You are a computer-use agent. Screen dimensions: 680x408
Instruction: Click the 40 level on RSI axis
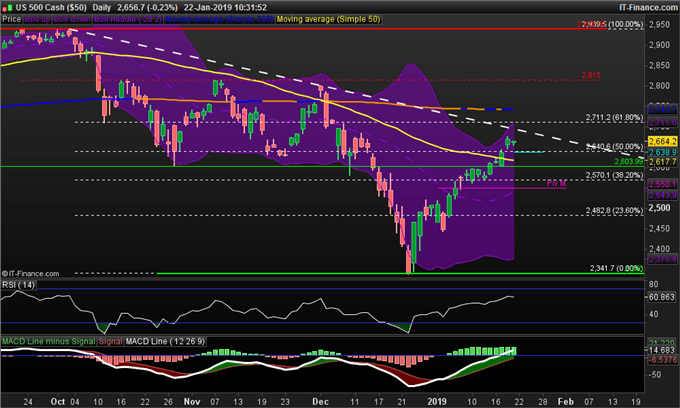tap(654, 314)
